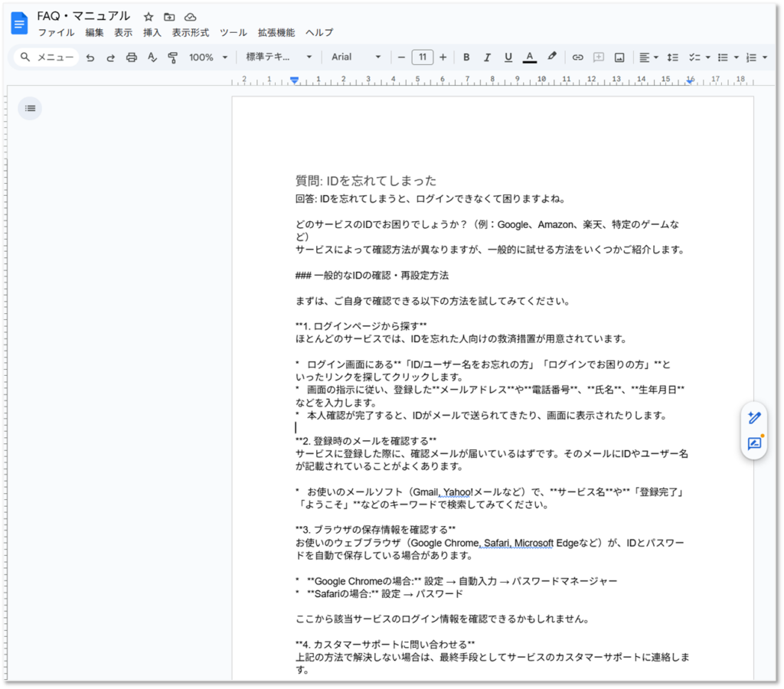
Task: Click the undo arrow icon
Action: [x=90, y=57]
